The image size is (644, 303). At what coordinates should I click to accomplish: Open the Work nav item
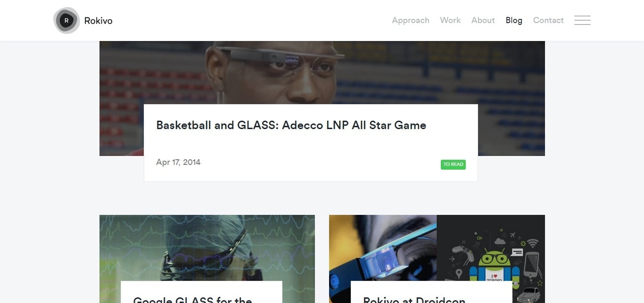tap(450, 20)
